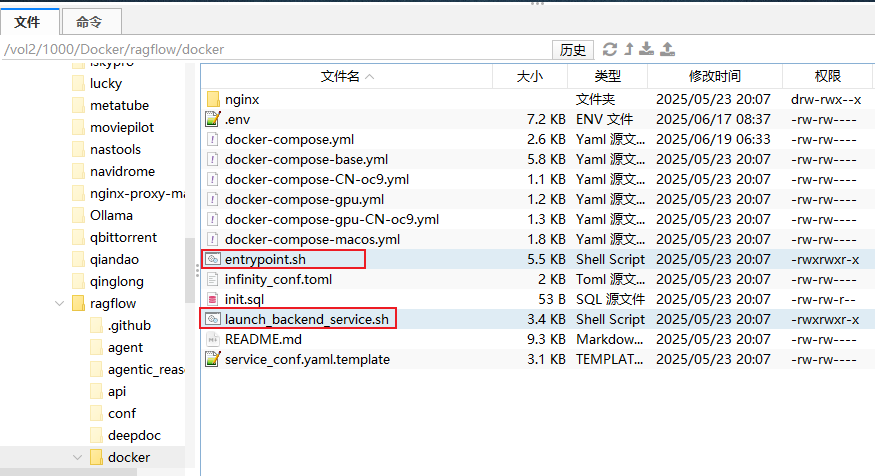The image size is (875, 476).
Task: Select agentic_reasoning folder in tree
Action: (146, 369)
